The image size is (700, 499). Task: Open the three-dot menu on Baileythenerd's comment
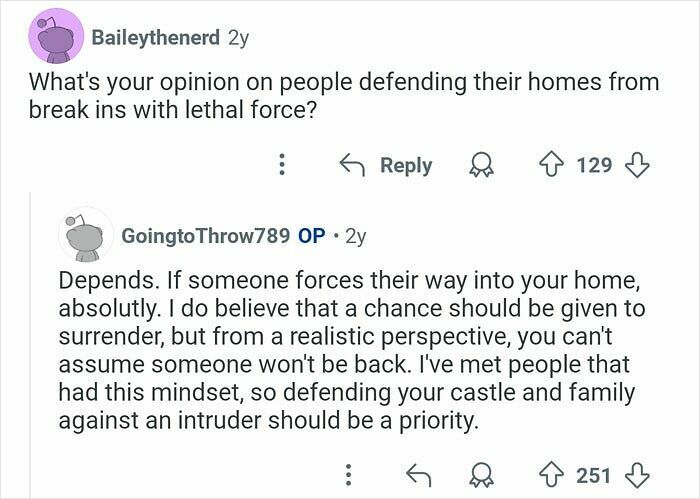[282, 165]
